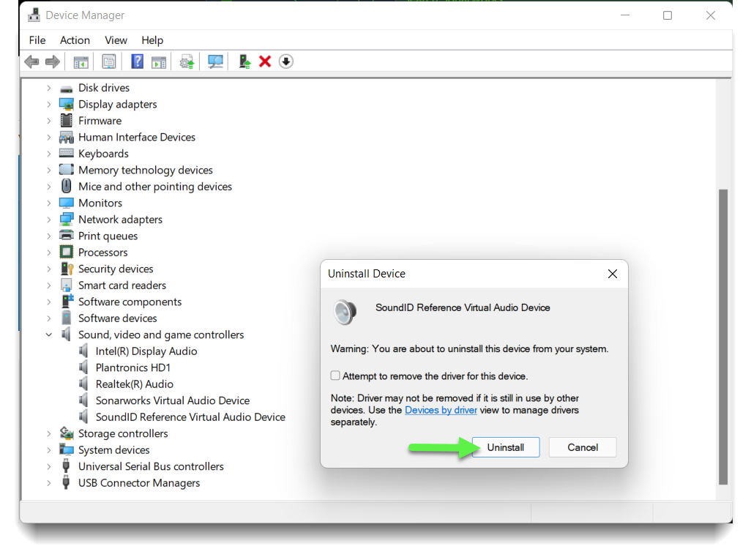Click the Disable device down-arrow icon
The width and height of the screenshot is (751, 560).
click(286, 61)
